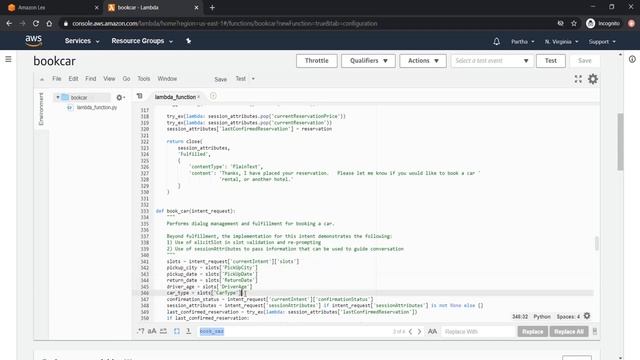The height and width of the screenshot is (360, 640).
Task: Toggle regular expression search option
Action: (141, 331)
